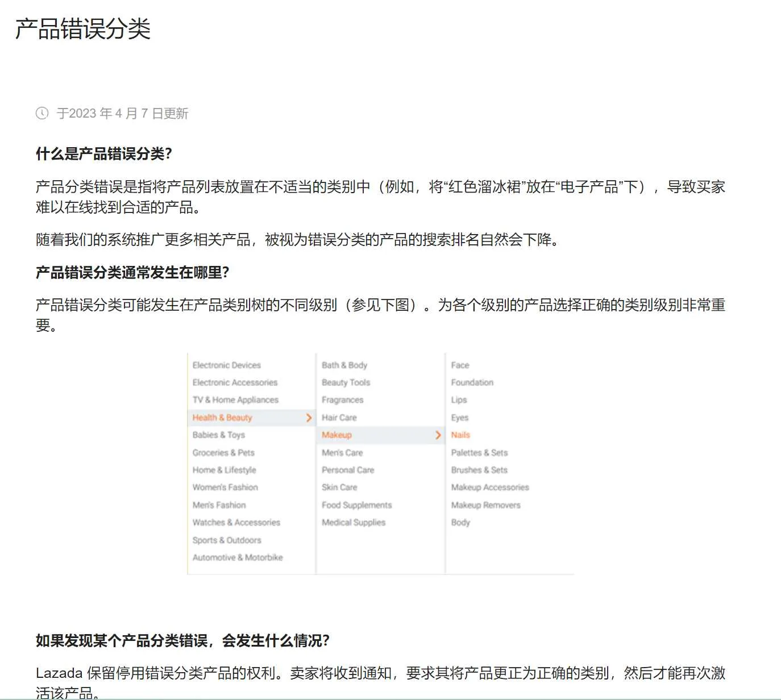The width and height of the screenshot is (781, 700).
Task: Open the Makeup Removers subcategory
Action: (x=486, y=505)
